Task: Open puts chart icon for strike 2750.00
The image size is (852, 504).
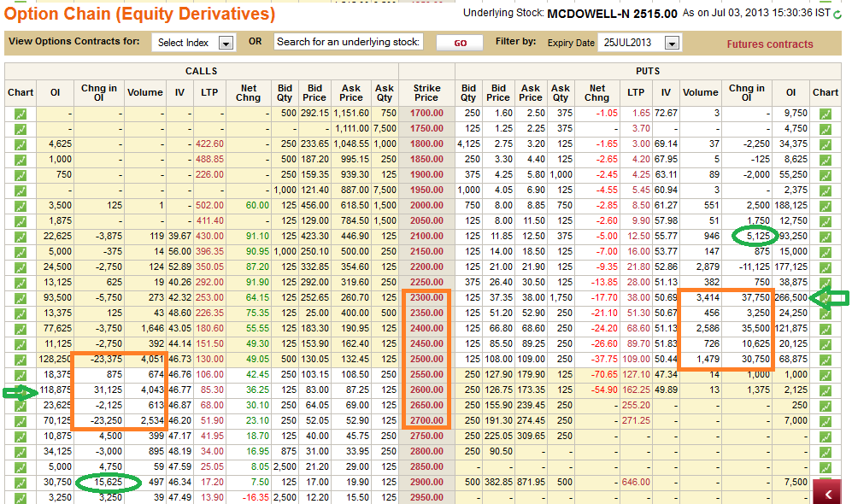Action: point(826,437)
